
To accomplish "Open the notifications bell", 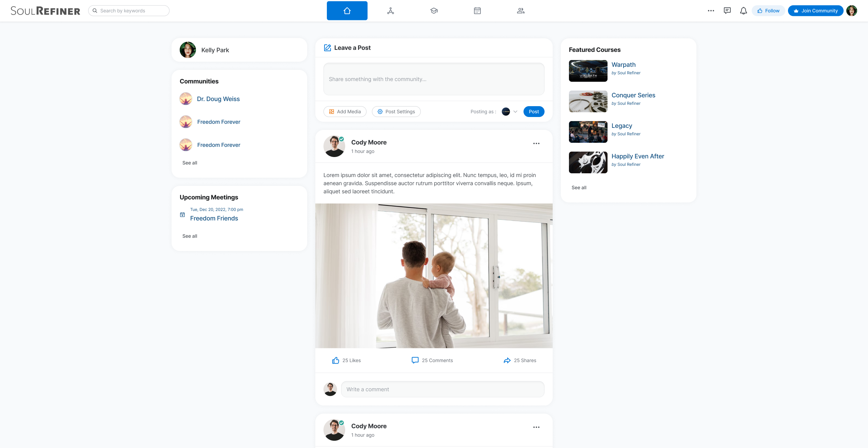I will pyautogui.click(x=744, y=11).
